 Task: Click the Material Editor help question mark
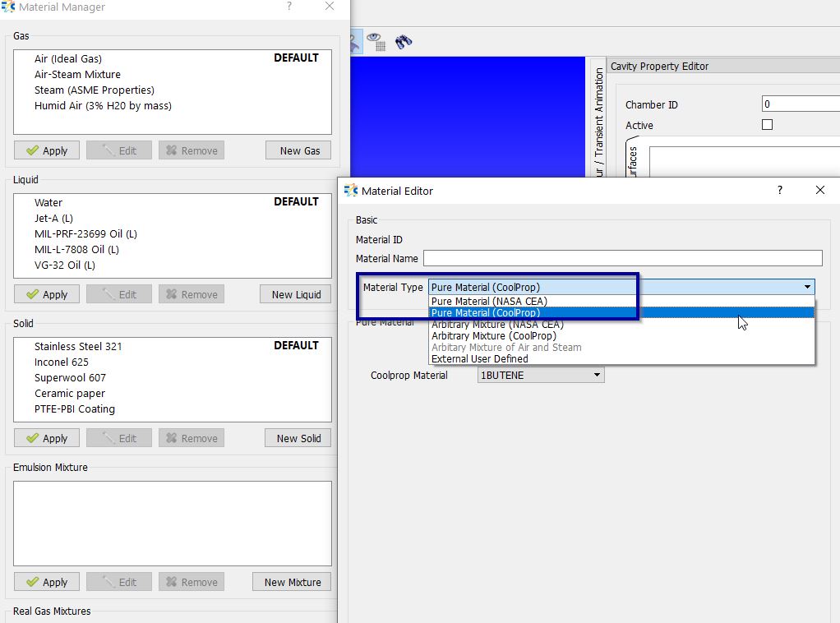(780, 191)
